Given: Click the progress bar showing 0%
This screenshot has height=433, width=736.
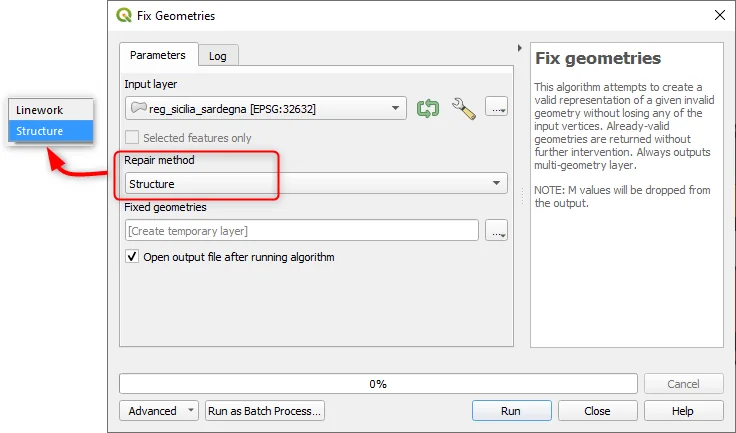Looking at the screenshot, I should [378, 384].
